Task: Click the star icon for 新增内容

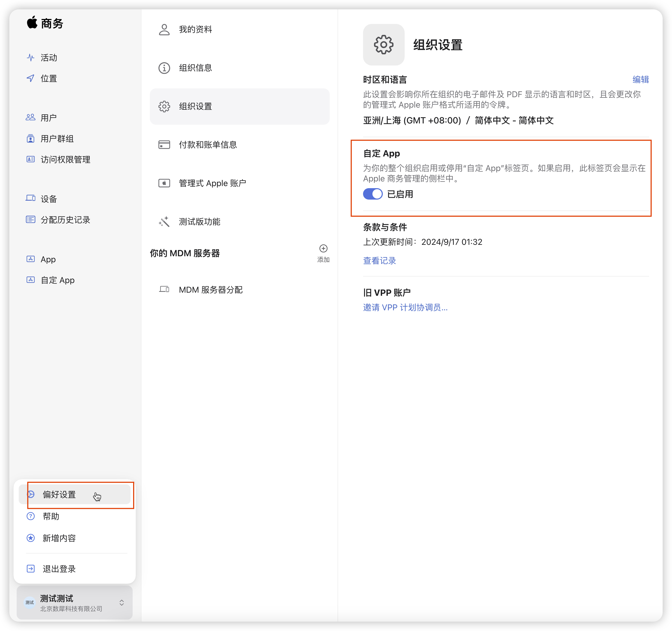Action: click(31, 538)
